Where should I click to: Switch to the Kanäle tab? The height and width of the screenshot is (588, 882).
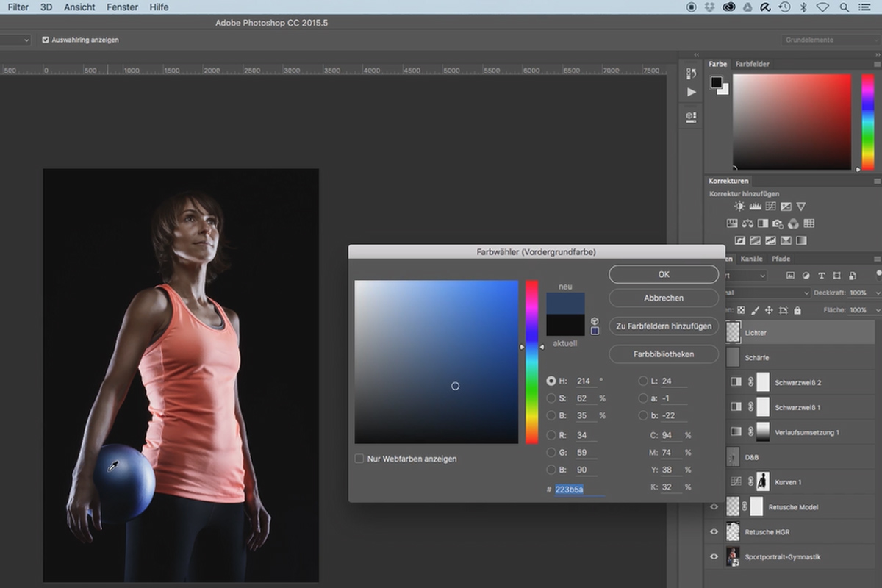(751, 259)
